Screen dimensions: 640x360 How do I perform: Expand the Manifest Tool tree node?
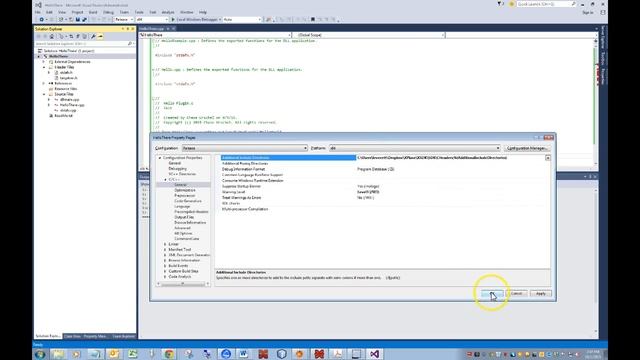(165, 249)
